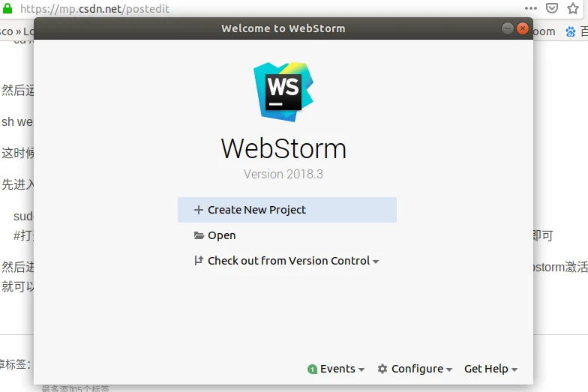Click the folder icon next to Open

(x=199, y=235)
